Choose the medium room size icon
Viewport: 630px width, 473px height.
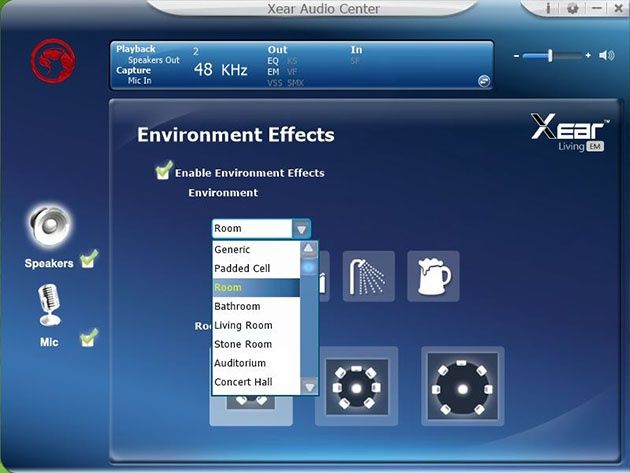coord(356,387)
